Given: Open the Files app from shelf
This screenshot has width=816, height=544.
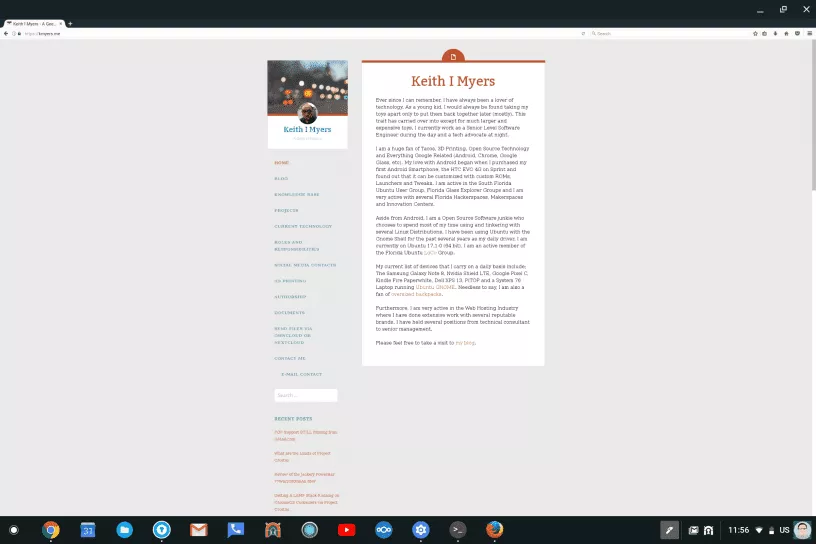Looking at the screenshot, I should click(125, 529).
